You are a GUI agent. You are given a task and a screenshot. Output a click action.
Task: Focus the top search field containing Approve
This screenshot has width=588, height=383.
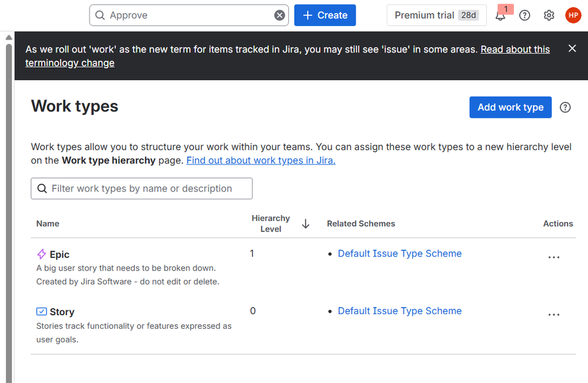coord(189,15)
